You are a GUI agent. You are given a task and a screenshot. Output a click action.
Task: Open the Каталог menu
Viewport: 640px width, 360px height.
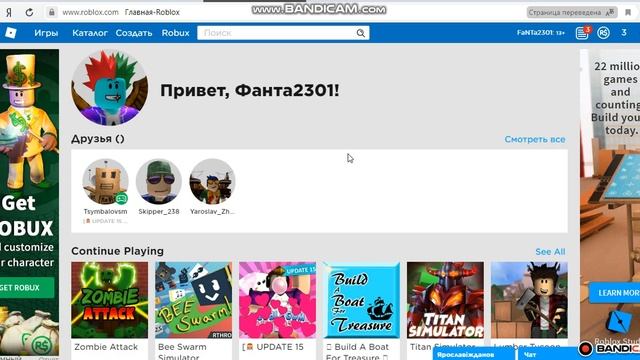90,33
